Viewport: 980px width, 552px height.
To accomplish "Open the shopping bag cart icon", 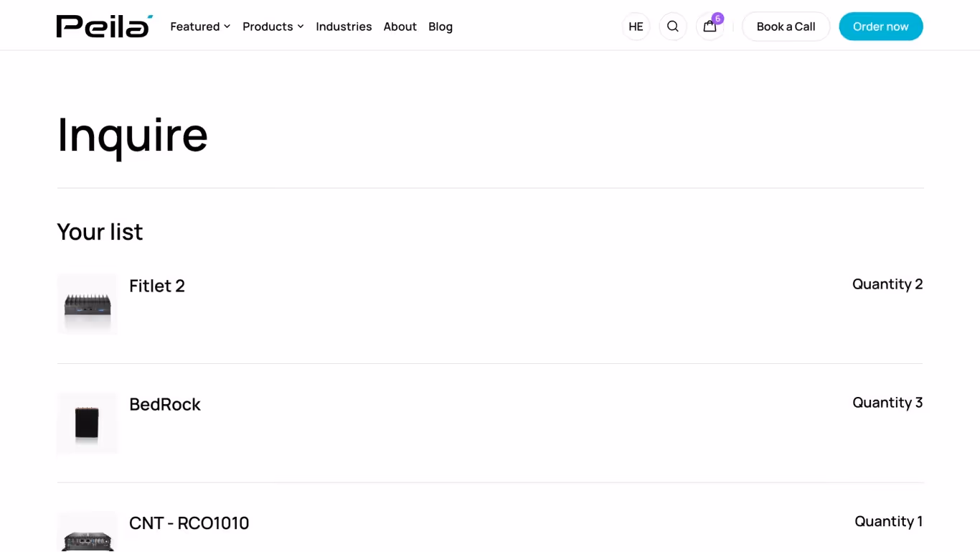I will (x=710, y=27).
